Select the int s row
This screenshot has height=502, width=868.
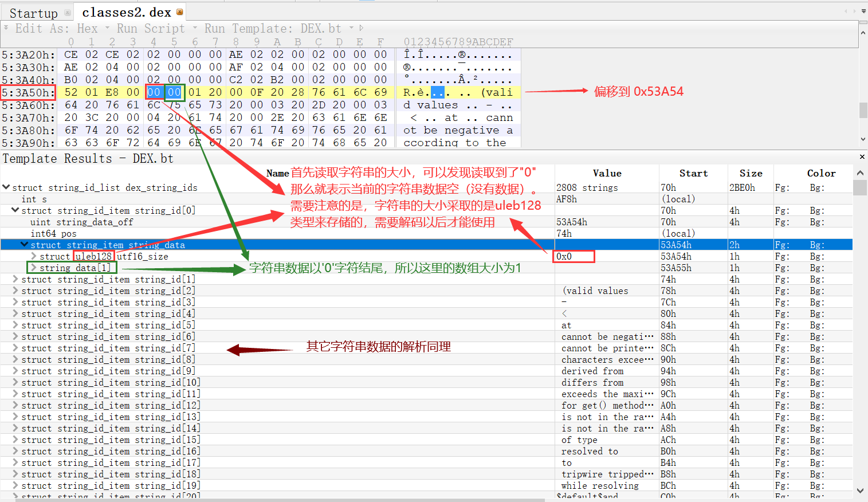[34, 199]
